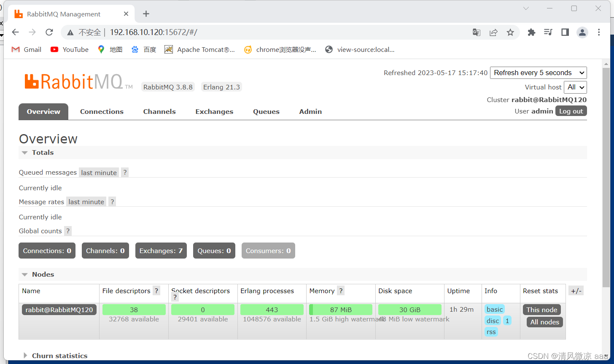Select the Overview tab

tap(43, 111)
